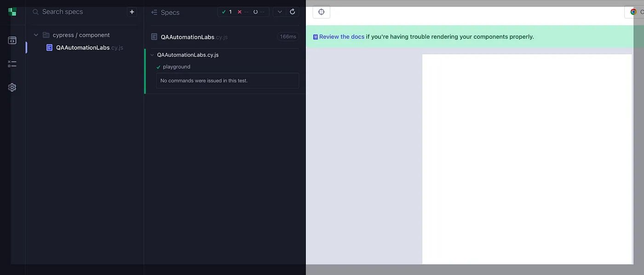Image resolution: width=644 pixels, height=275 pixels.
Task: Create a new spec with the plus button
Action: click(x=132, y=11)
